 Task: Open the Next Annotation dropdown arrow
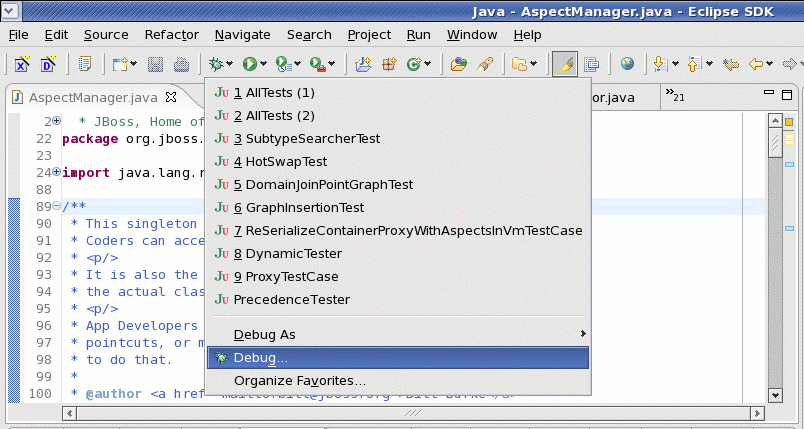click(675, 64)
